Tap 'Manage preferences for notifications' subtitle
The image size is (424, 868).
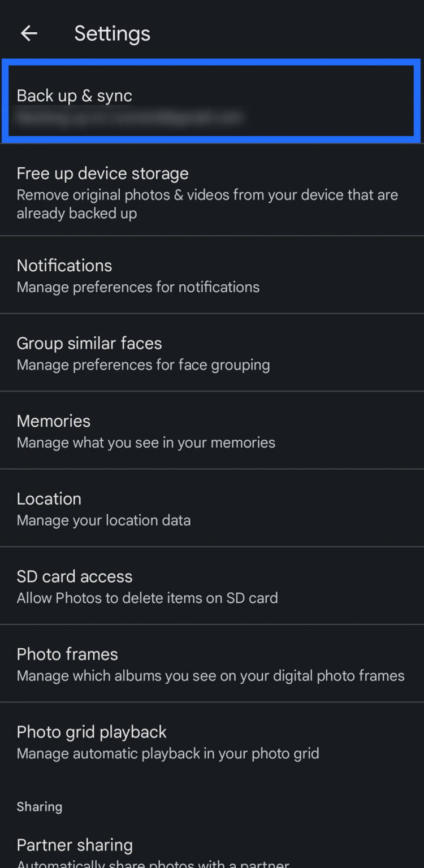tap(137, 287)
